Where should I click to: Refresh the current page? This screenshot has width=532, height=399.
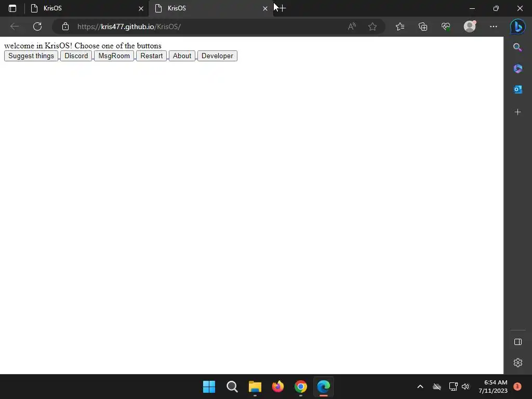pyautogui.click(x=37, y=26)
